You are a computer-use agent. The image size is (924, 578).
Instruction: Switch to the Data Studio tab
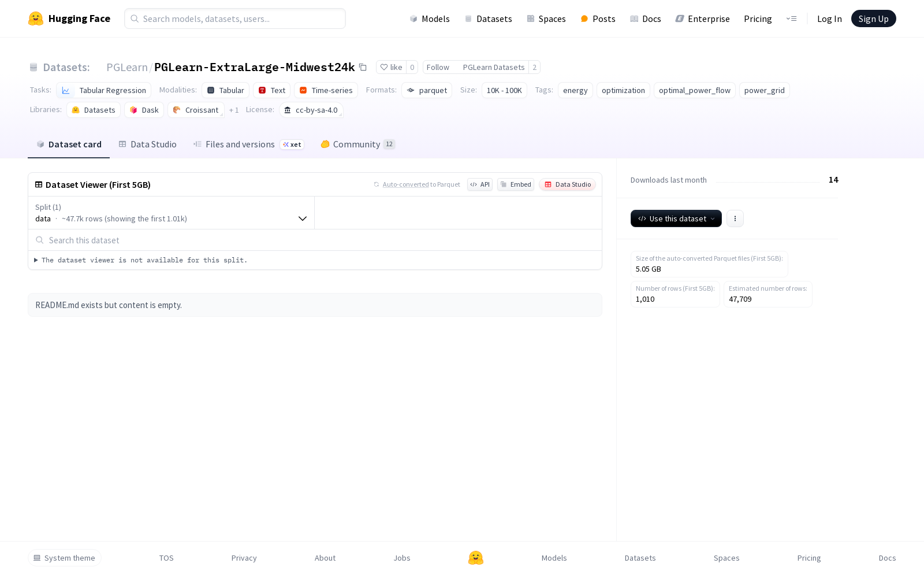(x=147, y=144)
